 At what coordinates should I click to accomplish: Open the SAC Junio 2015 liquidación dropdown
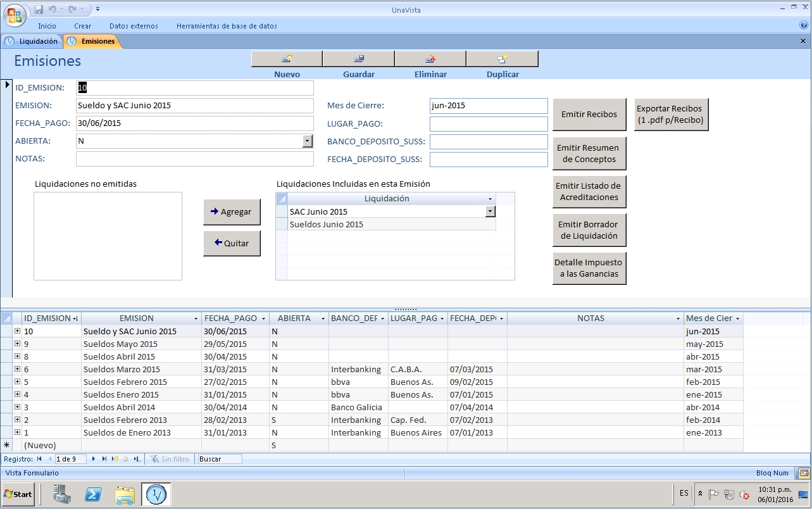pyautogui.click(x=490, y=211)
